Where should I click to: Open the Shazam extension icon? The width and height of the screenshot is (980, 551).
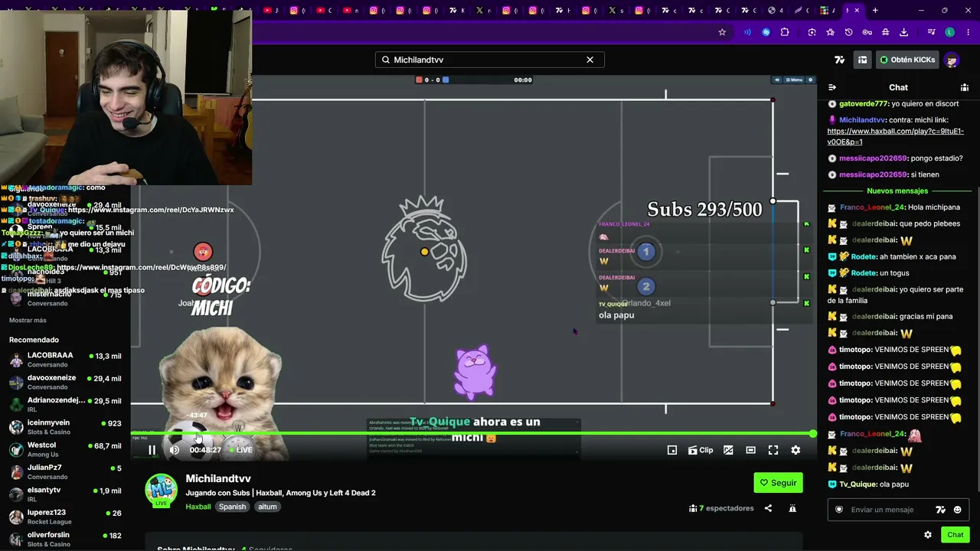pyautogui.click(x=766, y=32)
